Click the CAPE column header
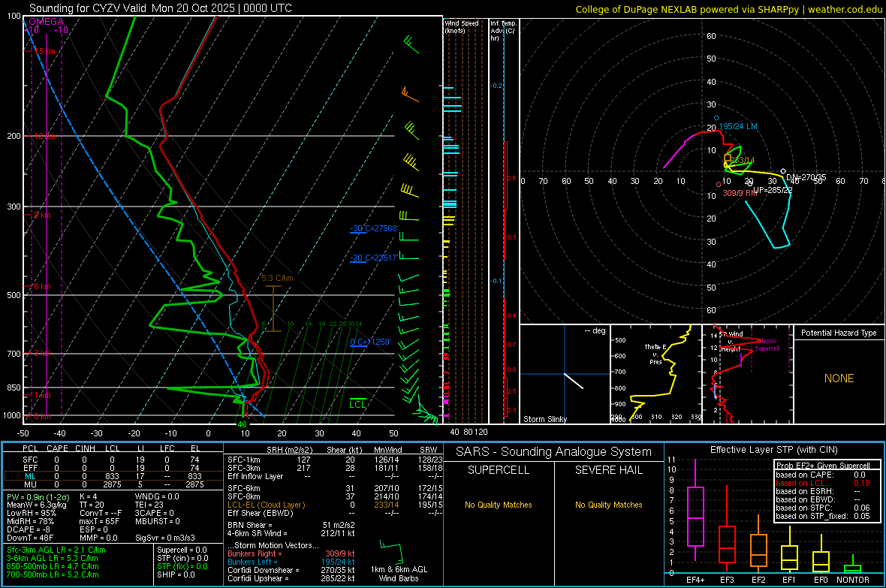Viewport: 886px width, 588px height. pyautogui.click(x=57, y=448)
